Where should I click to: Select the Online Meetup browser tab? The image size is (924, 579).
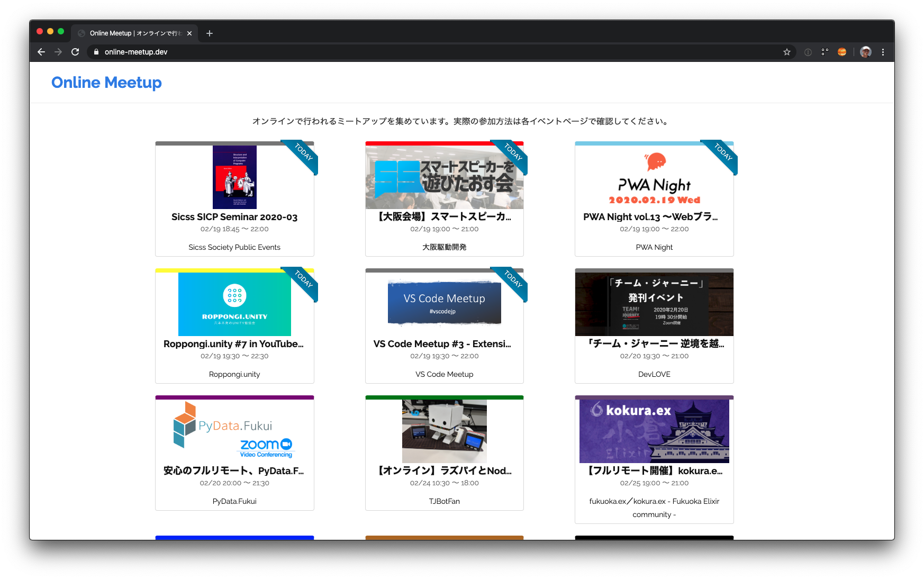[x=134, y=33]
